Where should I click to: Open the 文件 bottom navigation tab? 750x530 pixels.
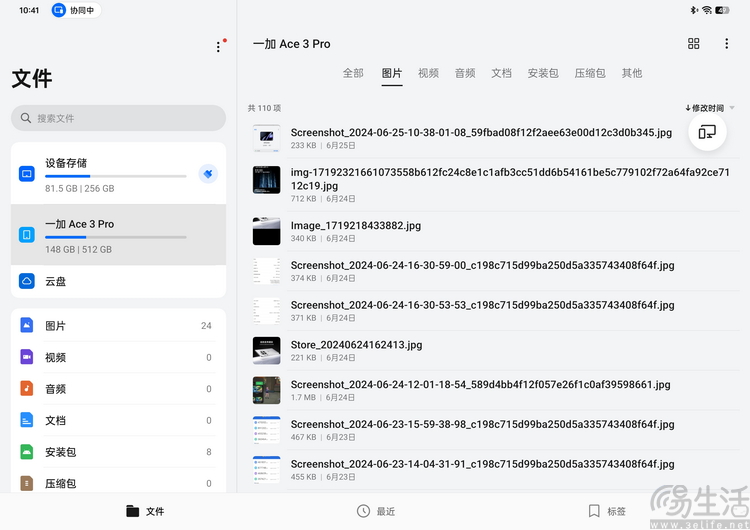(145, 511)
